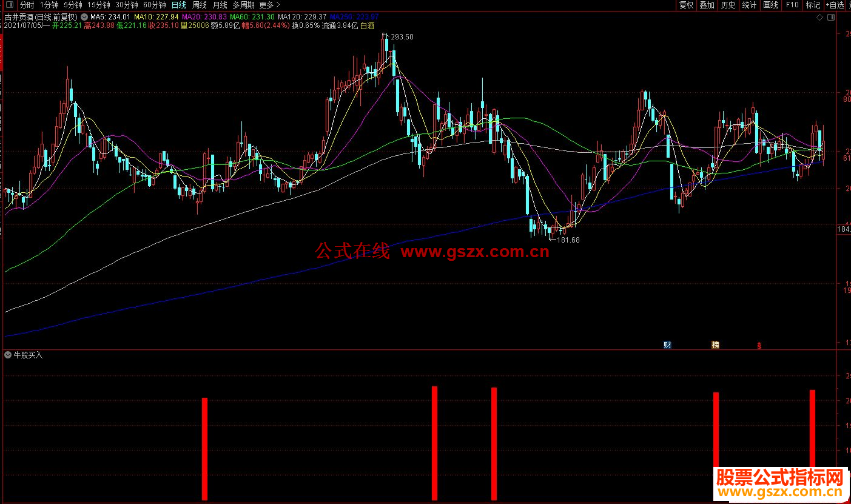Switch to 分时 intraday view

pyautogui.click(x=27, y=5)
